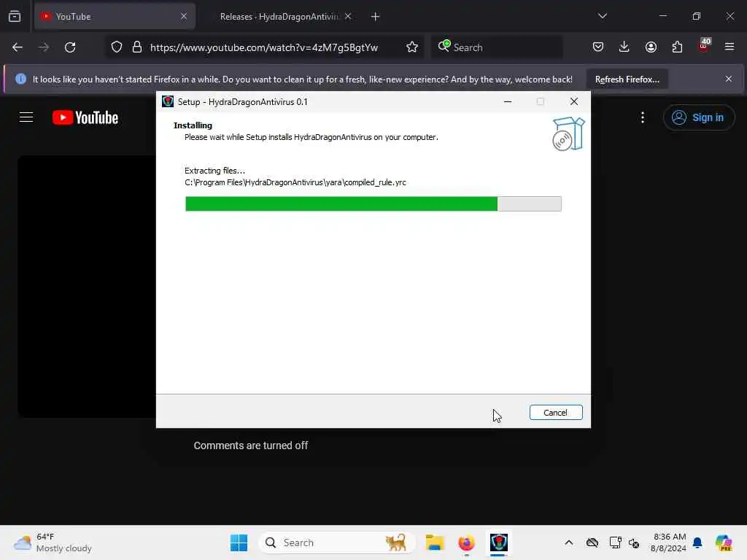This screenshot has height=560, width=747.
Task: Open File Explorer from the taskbar
Action: click(x=435, y=542)
